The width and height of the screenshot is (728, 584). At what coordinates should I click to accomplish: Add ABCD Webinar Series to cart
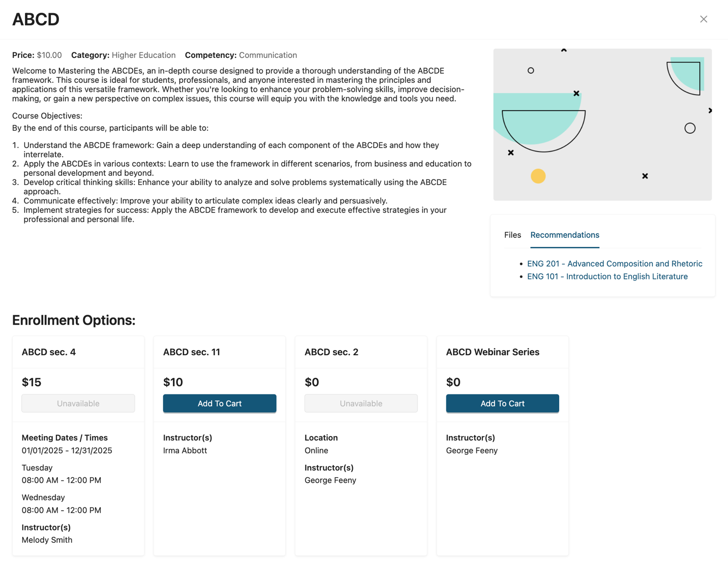click(502, 404)
